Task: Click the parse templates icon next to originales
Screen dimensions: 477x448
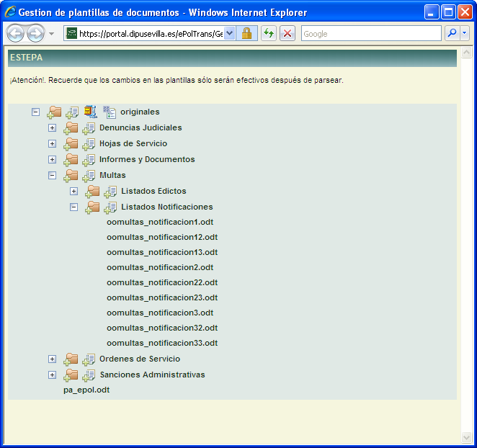Action: coord(110,112)
